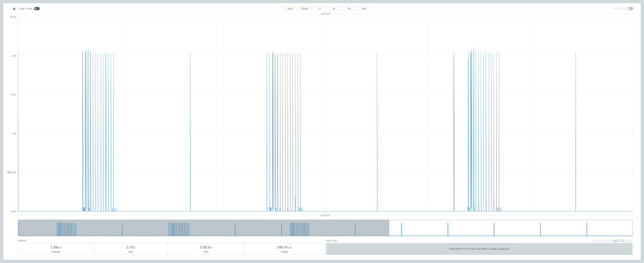Click the 2 A label on Y-axis
644x263 pixels.
pos(13,56)
